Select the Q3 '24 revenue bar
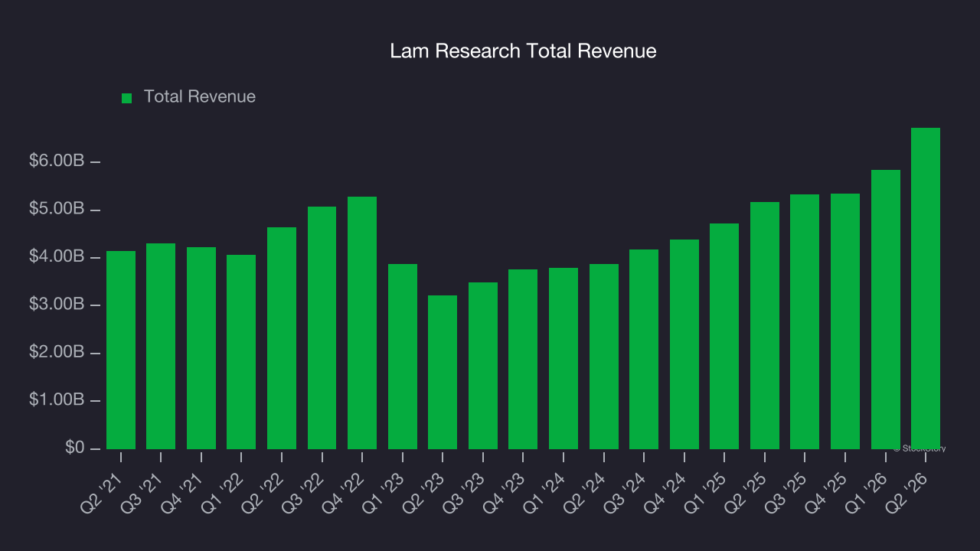 pyautogui.click(x=644, y=349)
